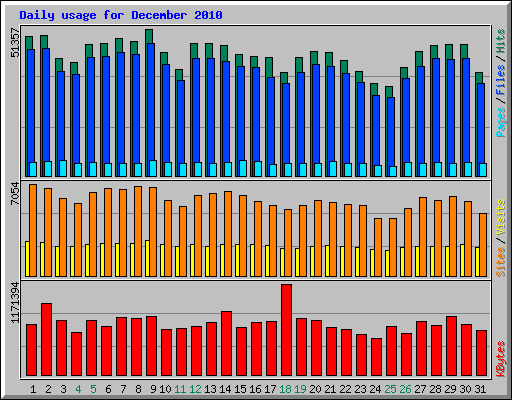
Task: Click the 'Daily usage for December 2010' title
Action: coord(121,15)
